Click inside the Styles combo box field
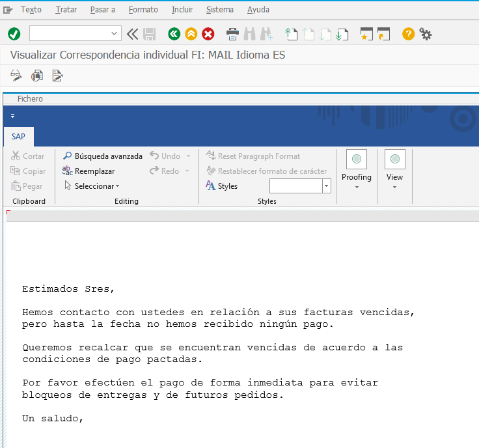Viewport: 479px width, 448px height. click(295, 186)
